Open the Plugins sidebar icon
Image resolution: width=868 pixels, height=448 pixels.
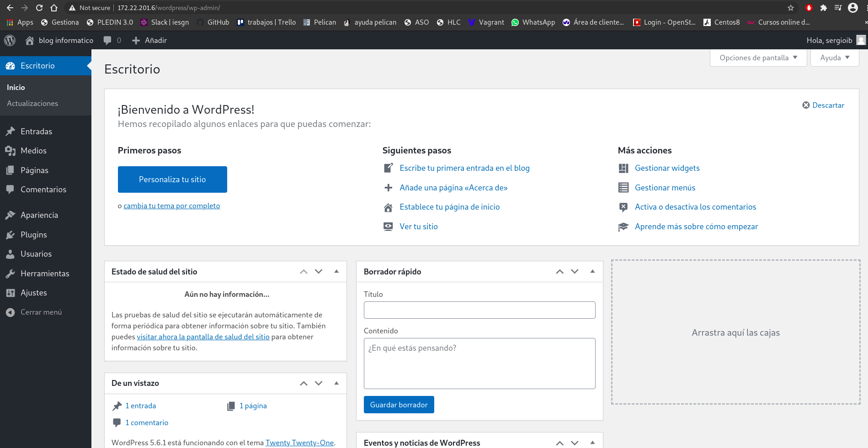click(11, 234)
